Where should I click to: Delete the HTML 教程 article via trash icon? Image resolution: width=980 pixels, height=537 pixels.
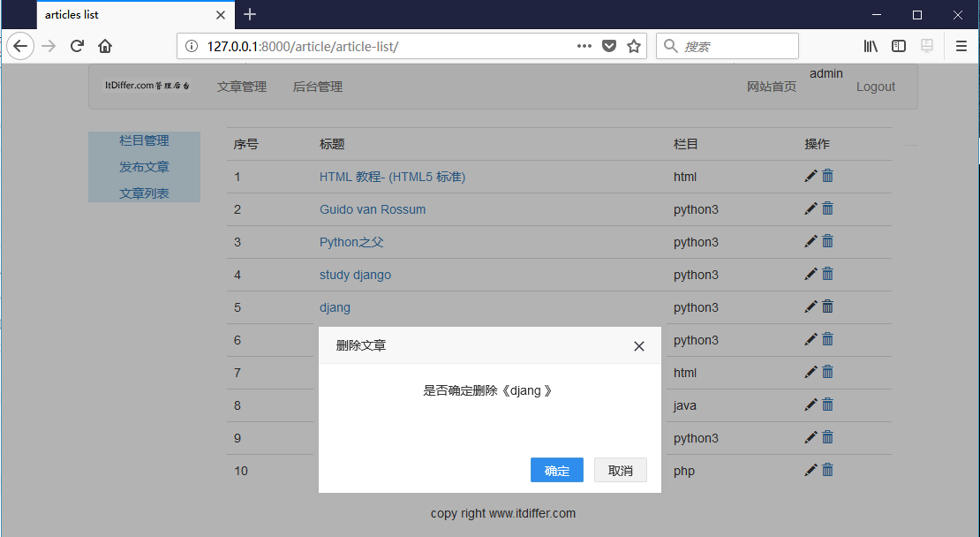827,176
